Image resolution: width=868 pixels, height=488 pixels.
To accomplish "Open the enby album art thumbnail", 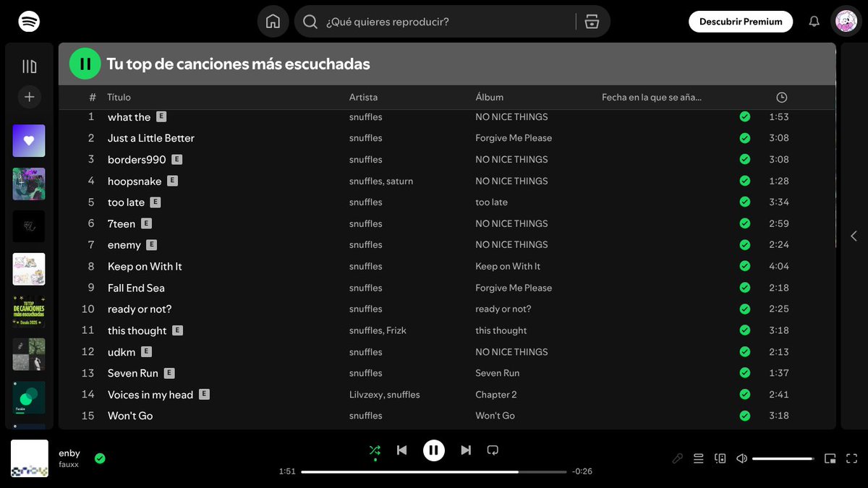I will point(30,458).
